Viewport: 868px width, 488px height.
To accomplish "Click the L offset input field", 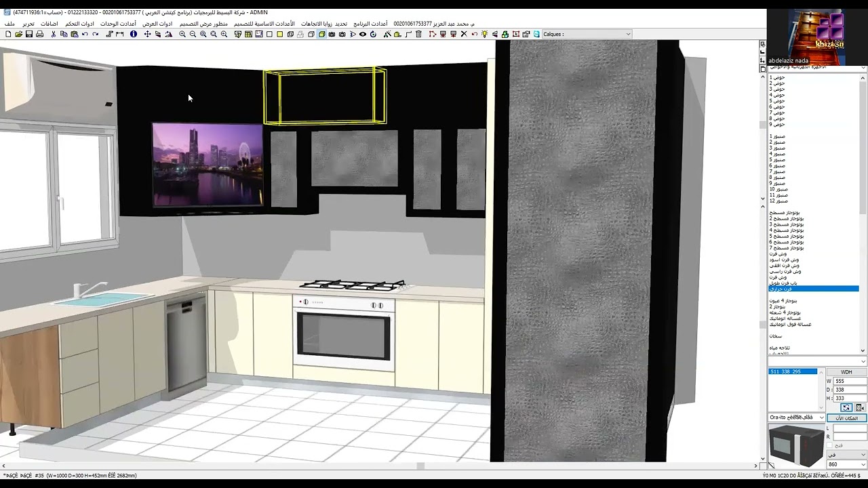I will pyautogui.click(x=850, y=428).
